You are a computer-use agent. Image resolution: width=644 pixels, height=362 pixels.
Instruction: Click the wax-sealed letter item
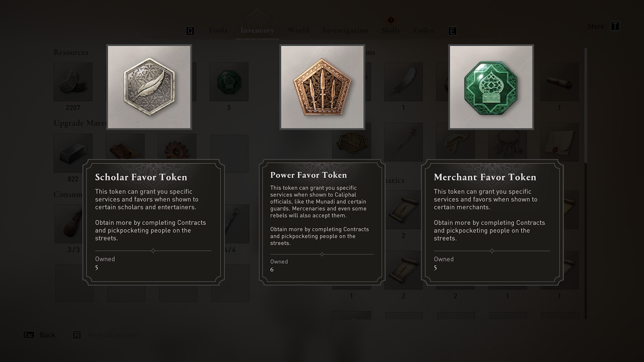(x=559, y=142)
